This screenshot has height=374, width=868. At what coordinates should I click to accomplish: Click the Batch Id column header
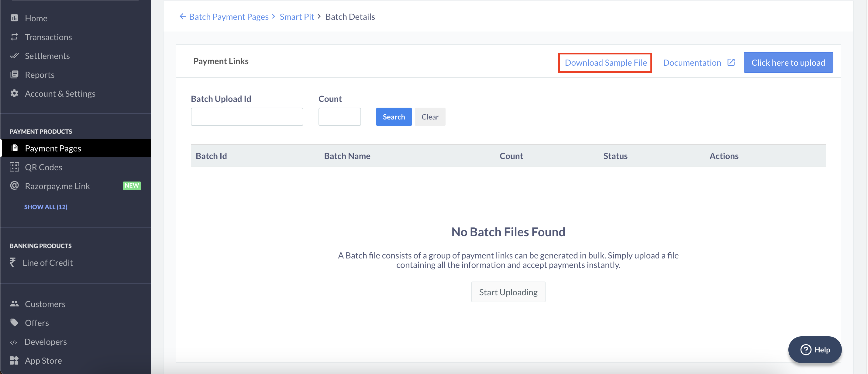(x=211, y=156)
